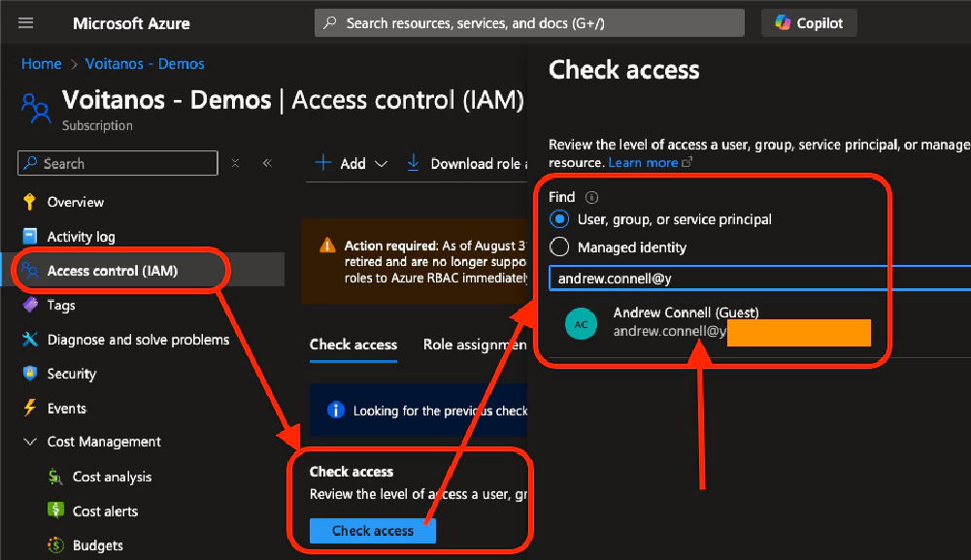The image size is (971, 560).
Task: Open the hamburger portal menu
Action: (x=26, y=23)
